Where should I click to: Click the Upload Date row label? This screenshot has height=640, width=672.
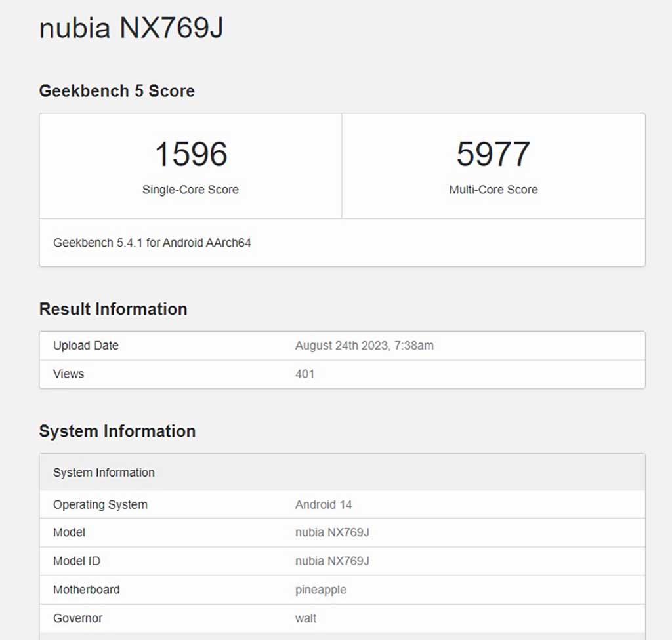pyautogui.click(x=86, y=346)
